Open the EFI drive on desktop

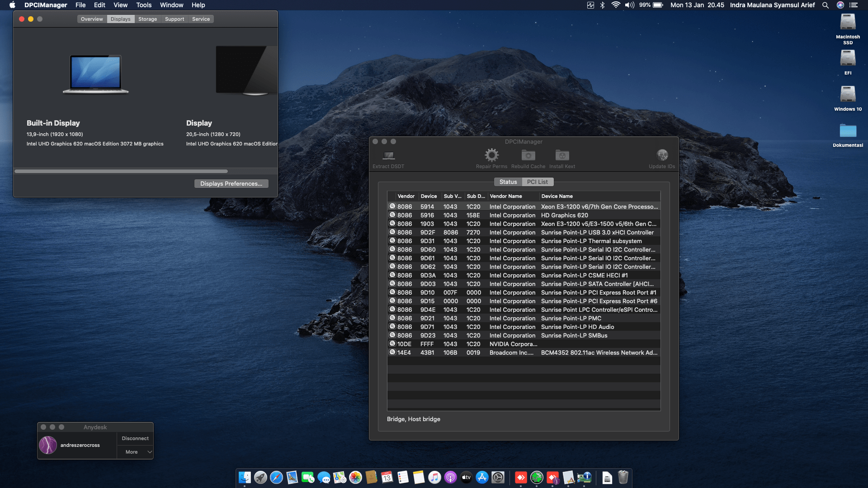(x=848, y=59)
